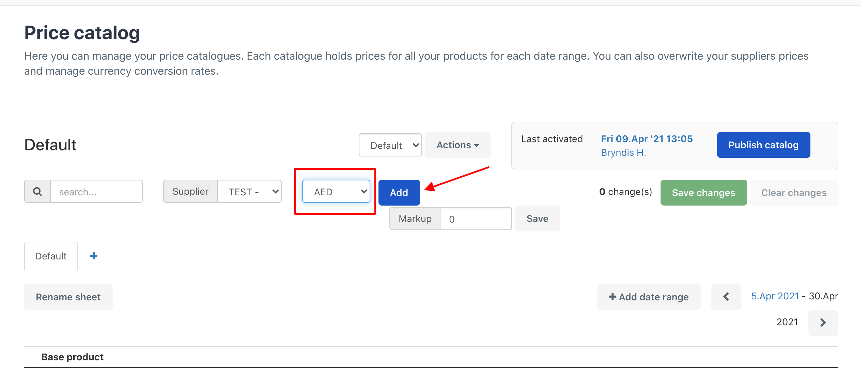
Task: Go to previous date range chevron
Action: click(x=726, y=297)
